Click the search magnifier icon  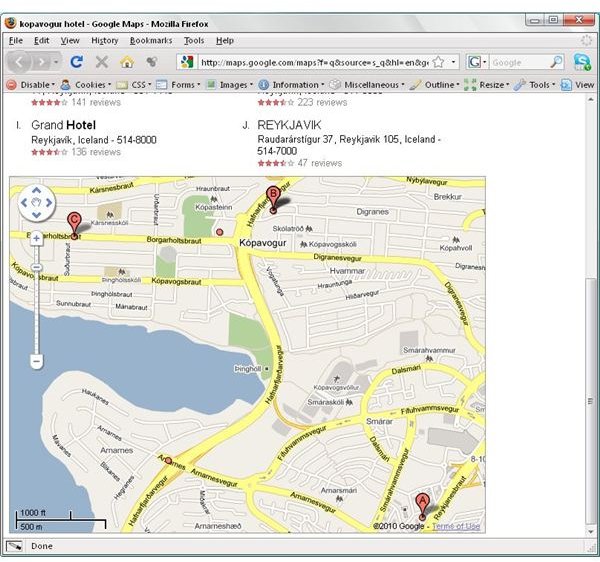[556, 62]
